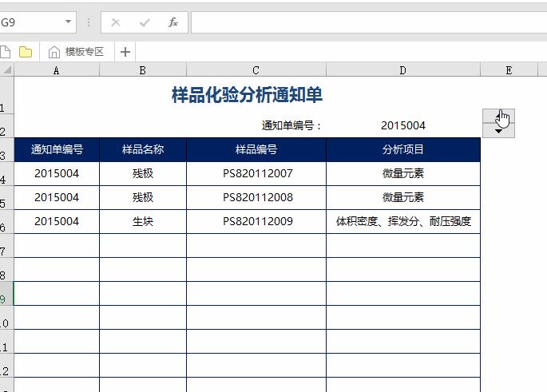Select the 生块 cell

tap(143, 221)
